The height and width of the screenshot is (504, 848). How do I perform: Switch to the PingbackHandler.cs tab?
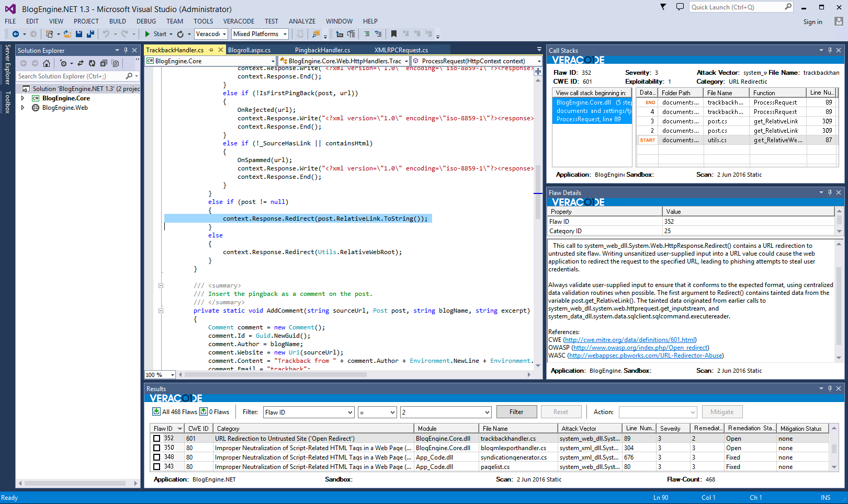coord(322,50)
